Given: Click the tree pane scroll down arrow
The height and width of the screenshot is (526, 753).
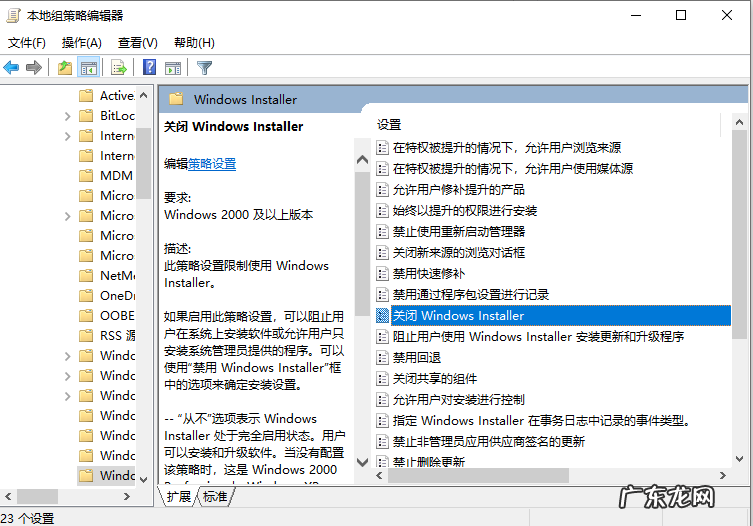Looking at the screenshot, I should pyautogui.click(x=144, y=479).
